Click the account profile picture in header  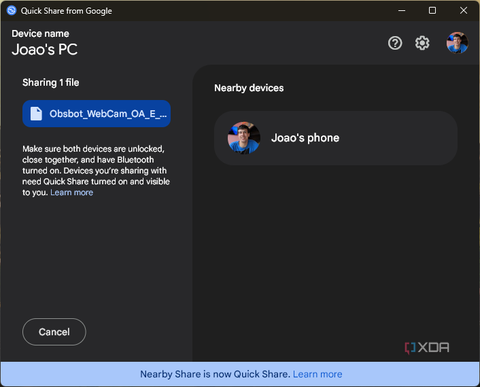pos(457,43)
